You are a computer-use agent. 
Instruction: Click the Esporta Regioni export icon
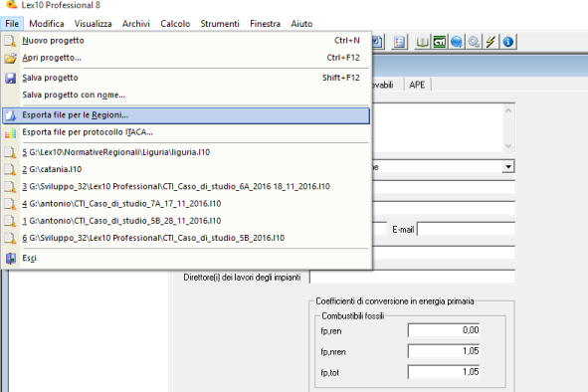[x=11, y=115]
